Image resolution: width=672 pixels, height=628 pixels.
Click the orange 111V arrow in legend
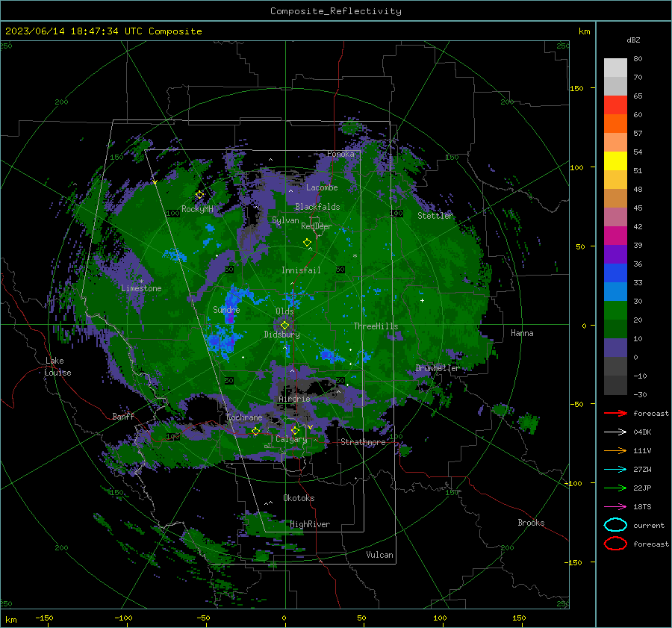(615, 450)
